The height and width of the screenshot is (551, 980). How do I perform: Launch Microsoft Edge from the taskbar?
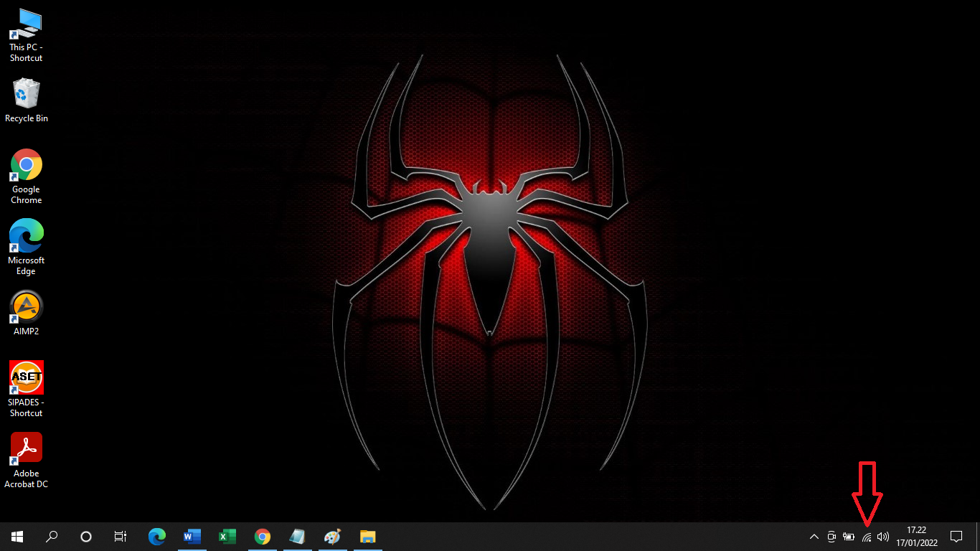[x=156, y=537]
